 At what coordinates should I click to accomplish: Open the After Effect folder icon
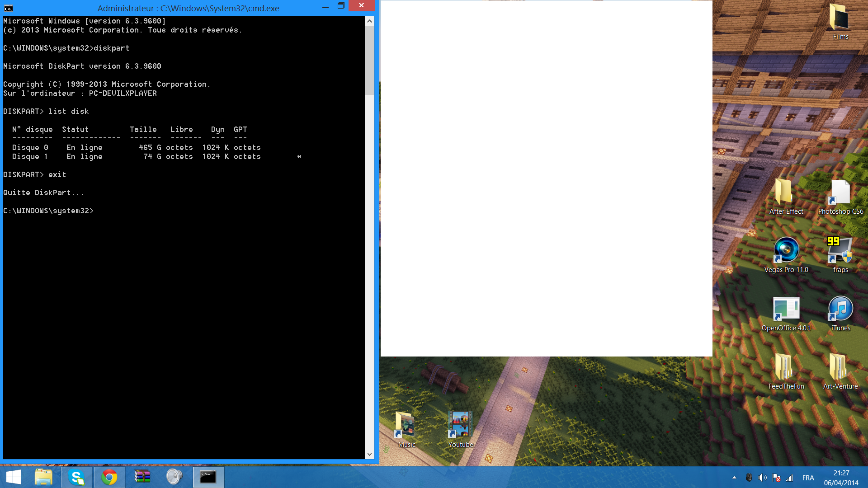coord(786,197)
